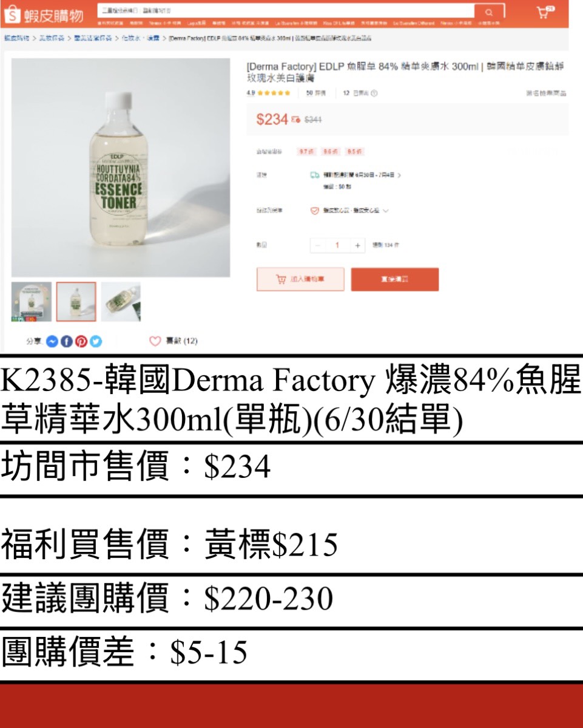This screenshot has width=583, height=728.
Task: Decrease quantity with minus button
Action: pyautogui.click(x=318, y=245)
